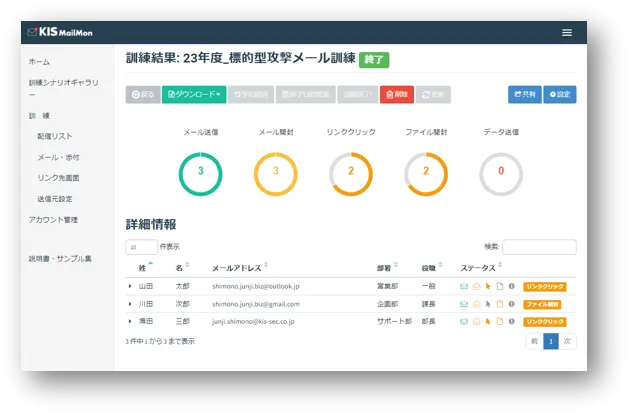Click mail-sent status icon in 海田 row
This screenshot has width=629, height=413.
(x=464, y=322)
